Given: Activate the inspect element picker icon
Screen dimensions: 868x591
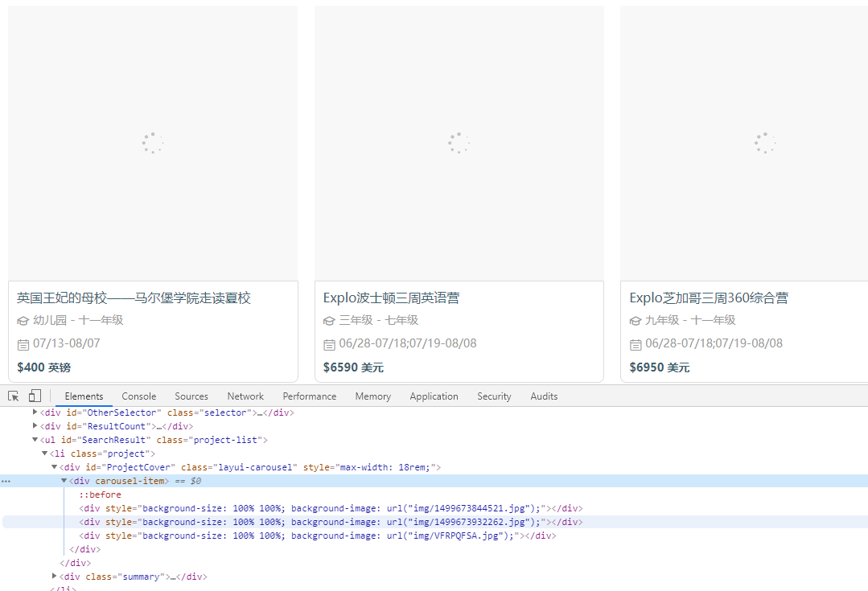Looking at the screenshot, I should tap(14, 396).
